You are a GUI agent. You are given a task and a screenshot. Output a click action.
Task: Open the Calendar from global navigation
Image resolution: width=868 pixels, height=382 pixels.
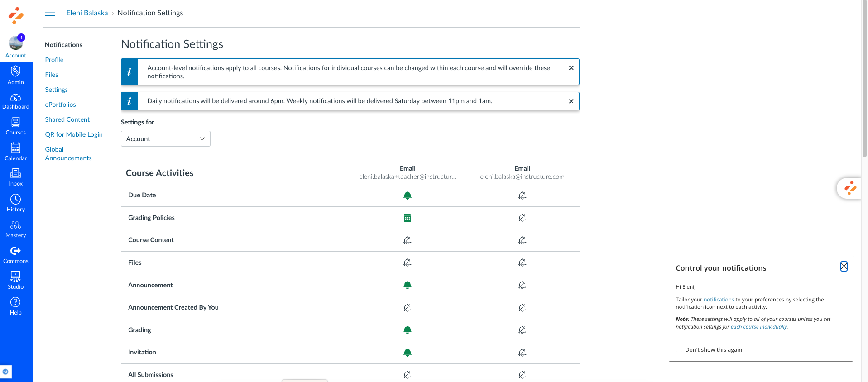[x=15, y=152]
